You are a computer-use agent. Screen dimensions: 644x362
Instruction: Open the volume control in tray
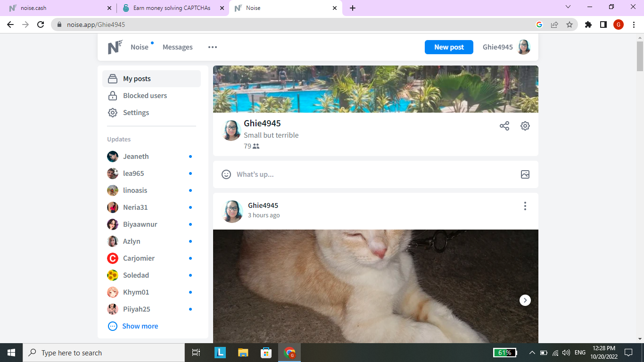(566, 353)
